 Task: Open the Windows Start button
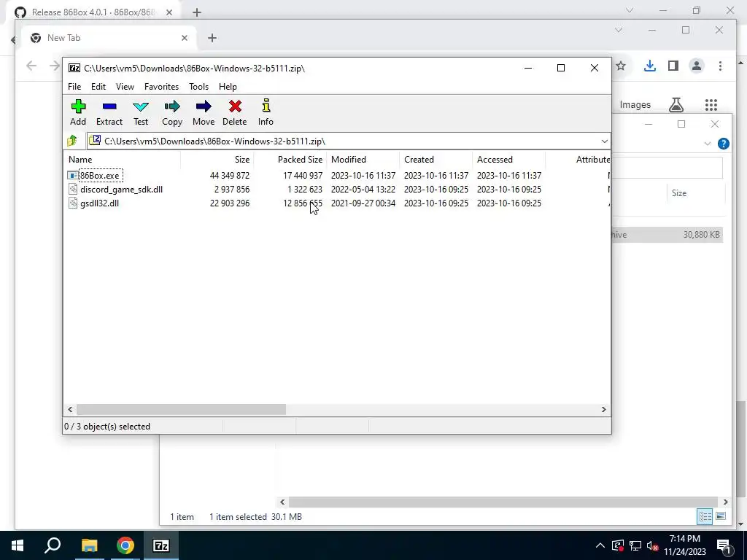18,545
